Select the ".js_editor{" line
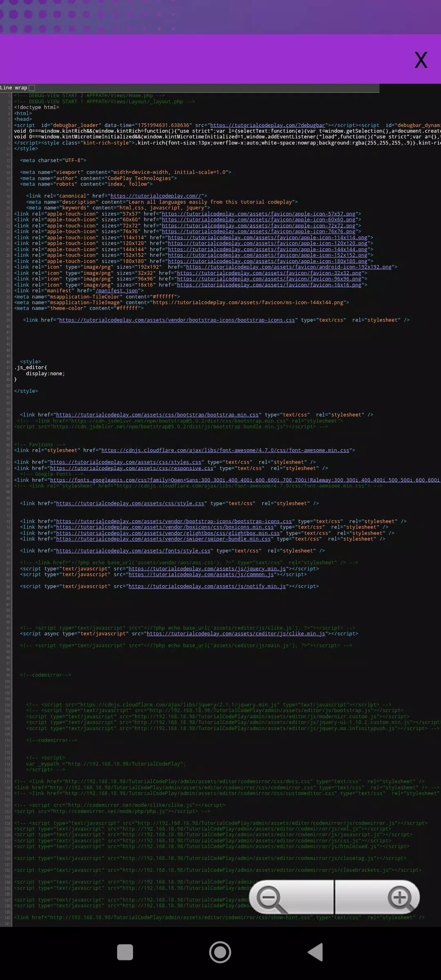Screen dimensions: 441x980 31,367
